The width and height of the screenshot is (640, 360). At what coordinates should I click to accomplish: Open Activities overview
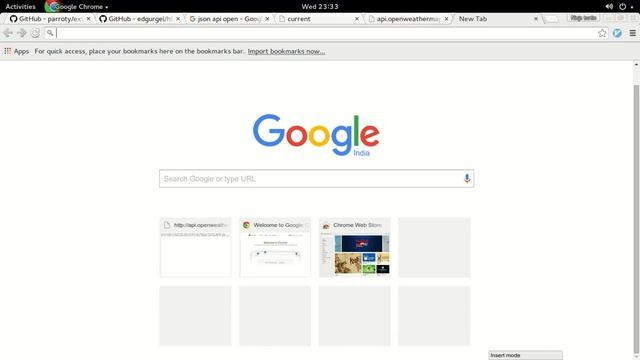click(20, 7)
